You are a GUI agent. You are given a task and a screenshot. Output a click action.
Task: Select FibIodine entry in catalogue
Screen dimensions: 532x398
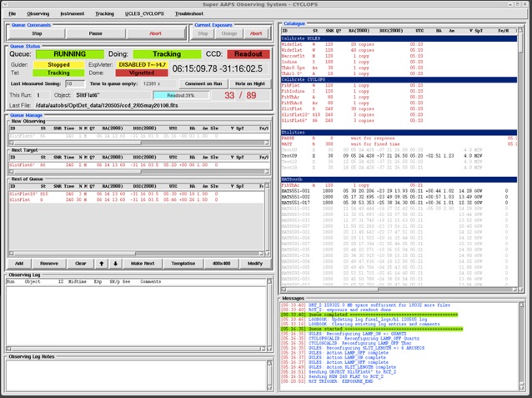(399, 91)
